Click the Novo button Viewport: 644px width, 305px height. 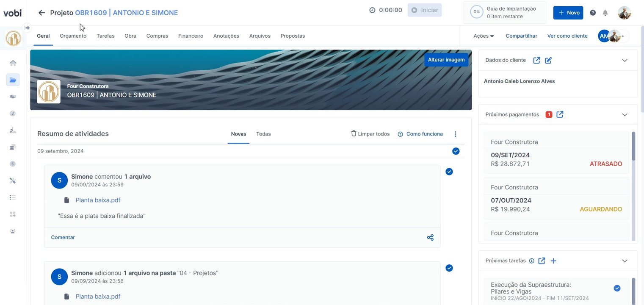(568, 13)
